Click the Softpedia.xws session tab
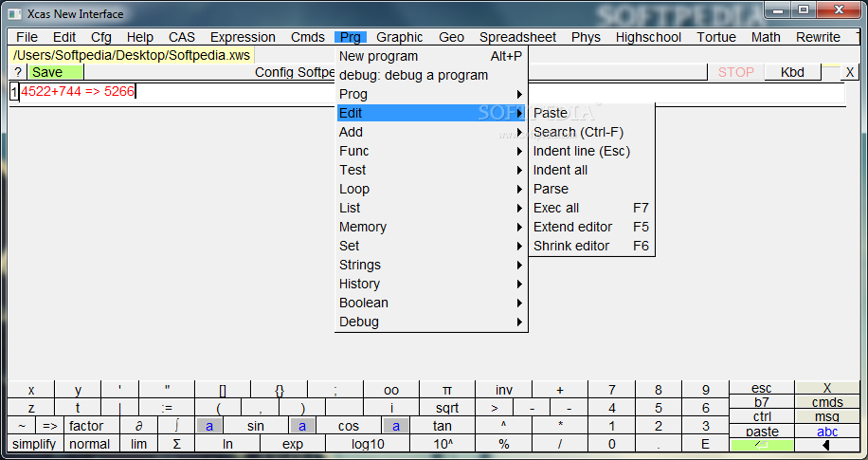868x460 pixels. [x=132, y=55]
